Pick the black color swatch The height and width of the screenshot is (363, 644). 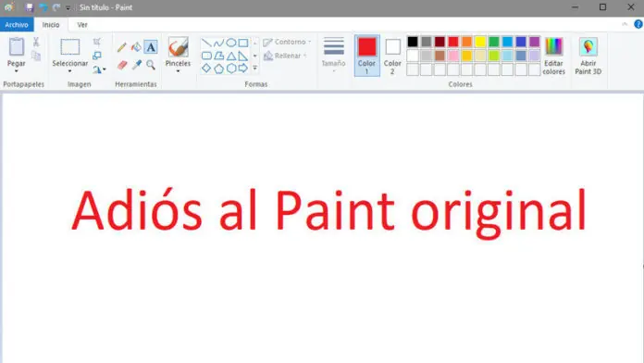point(413,42)
